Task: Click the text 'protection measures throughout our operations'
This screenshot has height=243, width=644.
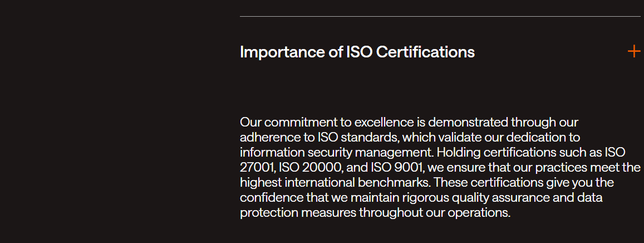Action: click(x=375, y=212)
